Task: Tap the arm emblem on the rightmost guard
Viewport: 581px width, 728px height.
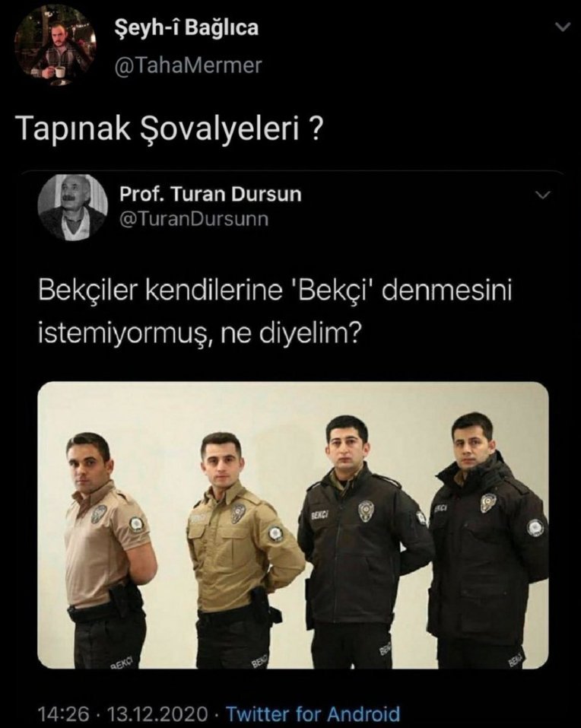Action: pos(535,527)
